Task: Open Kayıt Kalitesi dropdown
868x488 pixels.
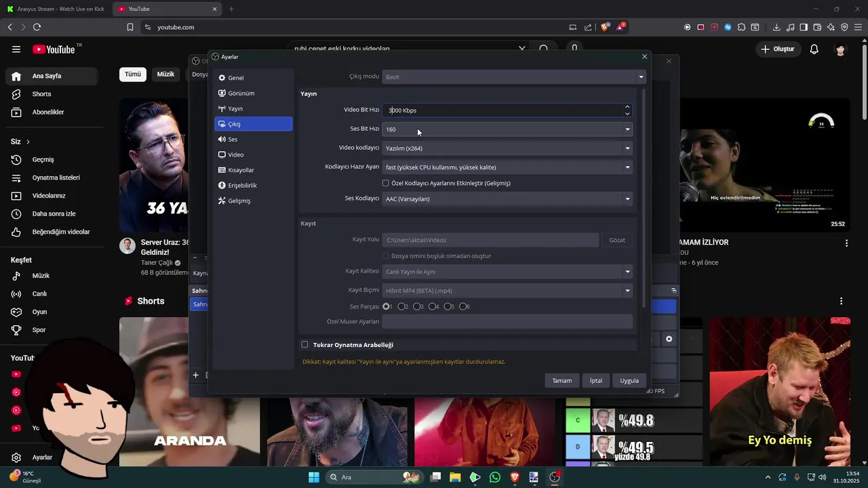Action: click(507, 272)
